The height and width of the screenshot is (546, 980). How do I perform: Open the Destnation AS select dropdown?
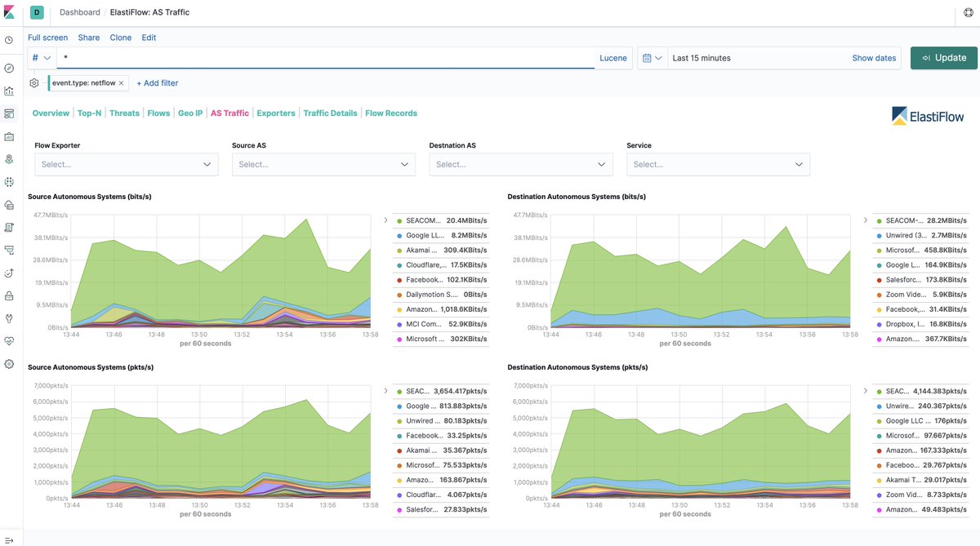point(521,164)
